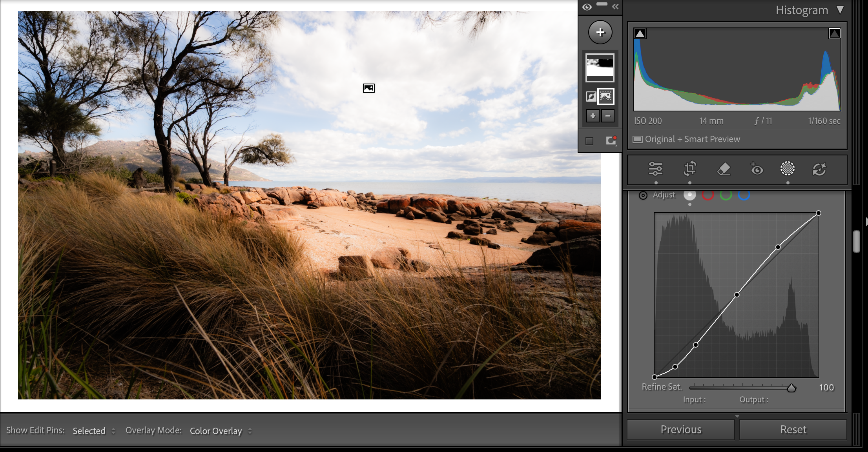Click the Previous button
Screen dimensions: 868x452
point(681,430)
